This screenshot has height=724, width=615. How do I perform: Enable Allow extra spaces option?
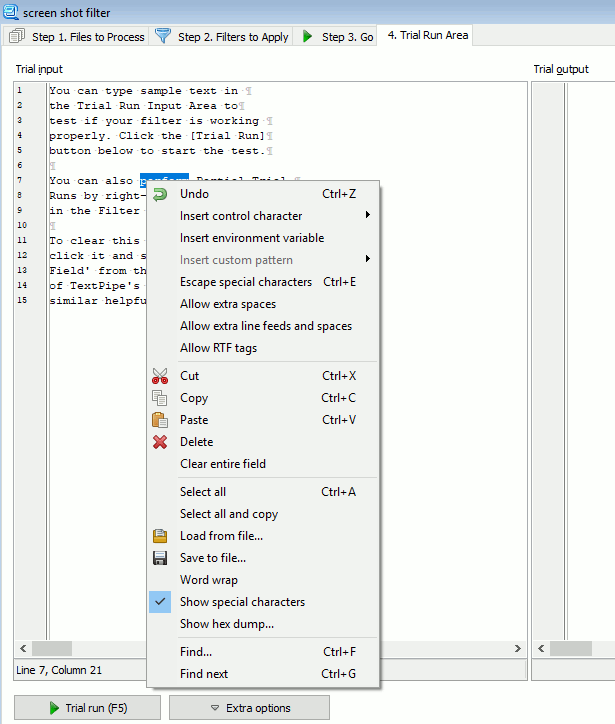[x=228, y=304]
